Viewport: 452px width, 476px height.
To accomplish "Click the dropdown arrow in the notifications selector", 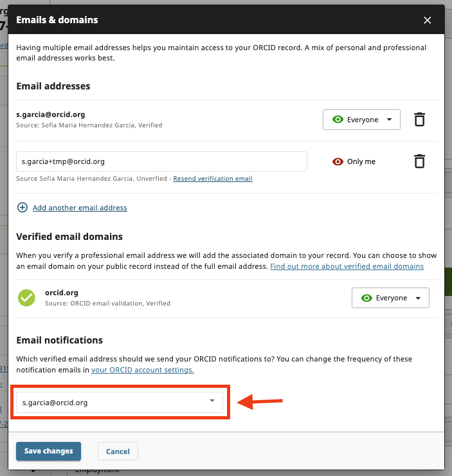I will tap(212, 401).
